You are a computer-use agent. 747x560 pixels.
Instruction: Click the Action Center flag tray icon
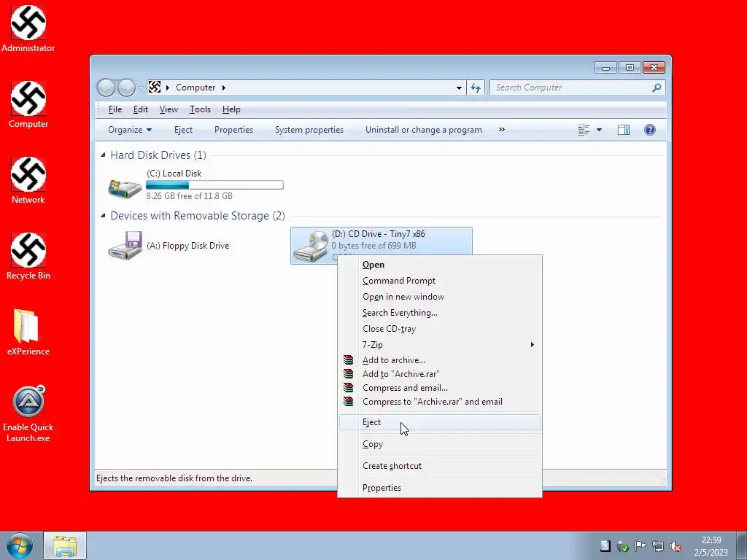click(x=640, y=546)
